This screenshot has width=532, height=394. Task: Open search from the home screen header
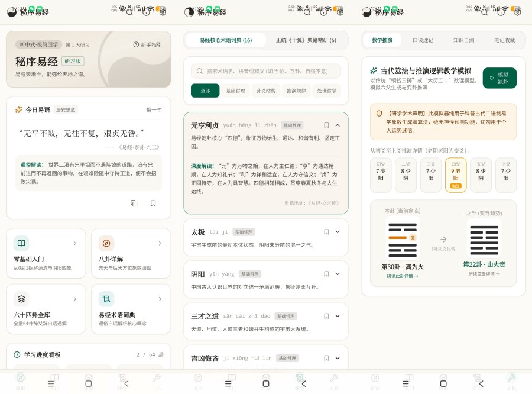coord(129,12)
